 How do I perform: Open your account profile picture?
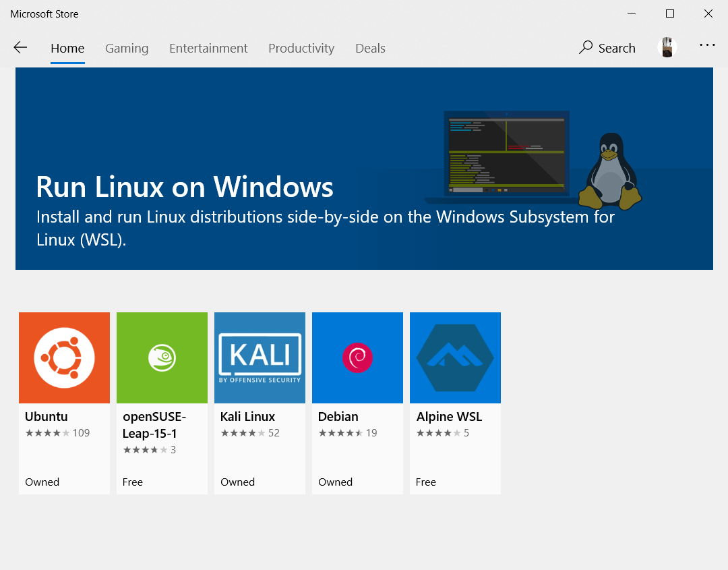coord(667,47)
